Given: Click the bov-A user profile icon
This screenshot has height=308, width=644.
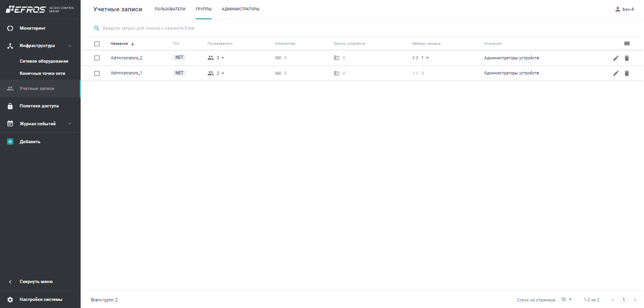Looking at the screenshot, I should pyautogui.click(x=618, y=9).
